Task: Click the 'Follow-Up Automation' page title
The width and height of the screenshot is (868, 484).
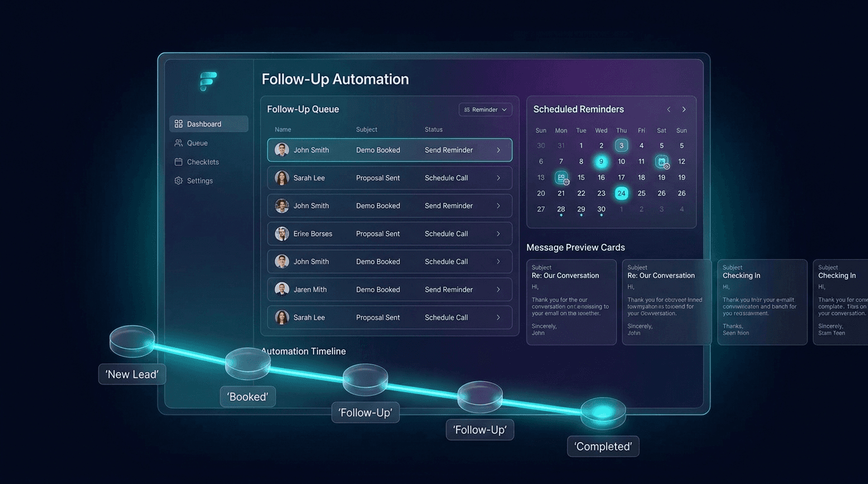Action: click(335, 79)
